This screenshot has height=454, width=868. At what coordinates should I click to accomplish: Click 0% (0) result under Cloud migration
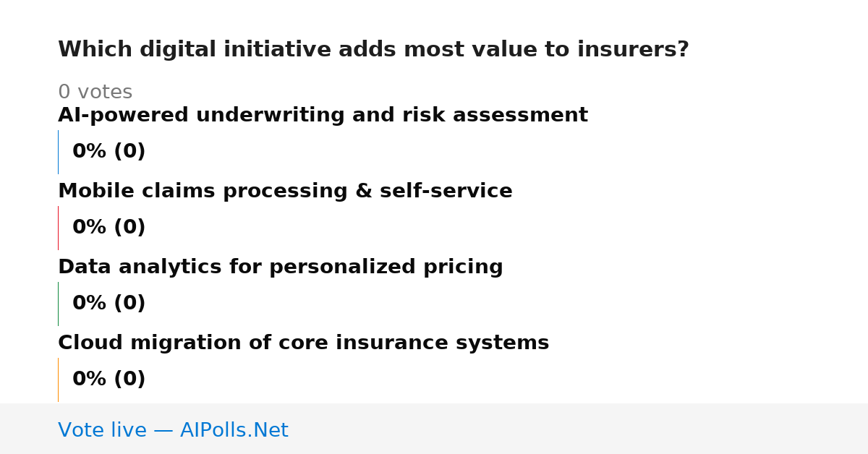click(x=109, y=380)
